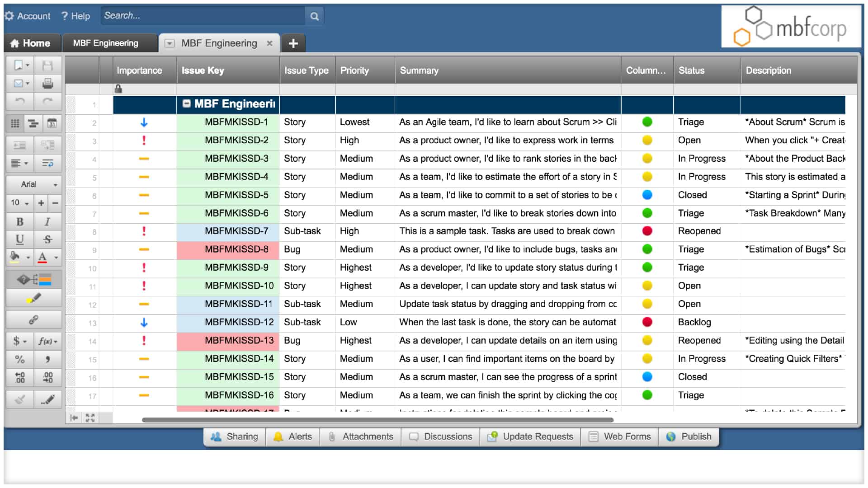Click the insert hyperlink chain icon
868x488 pixels.
(33, 320)
